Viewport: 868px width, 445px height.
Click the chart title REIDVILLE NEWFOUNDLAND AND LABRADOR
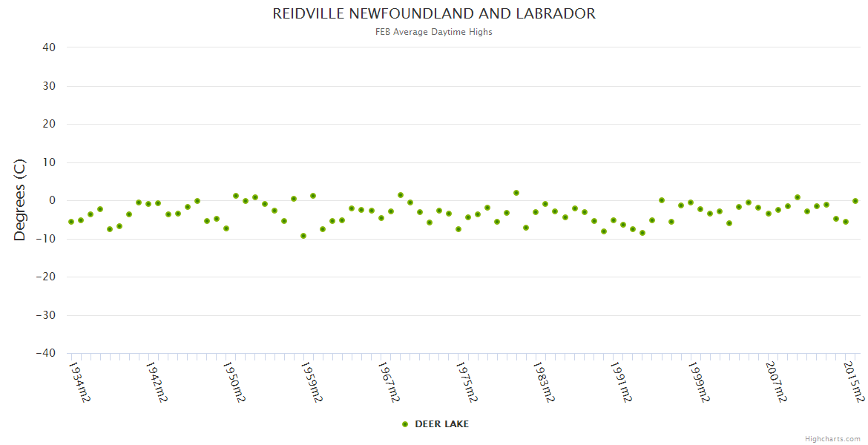[x=434, y=14]
